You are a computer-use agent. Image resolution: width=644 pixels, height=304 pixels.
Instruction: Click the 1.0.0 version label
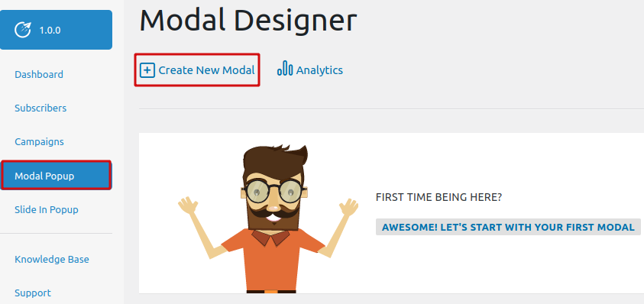50,31
